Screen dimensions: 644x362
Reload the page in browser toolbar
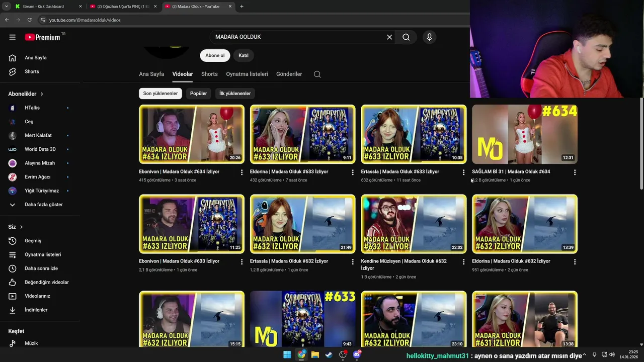coord(29,20)
